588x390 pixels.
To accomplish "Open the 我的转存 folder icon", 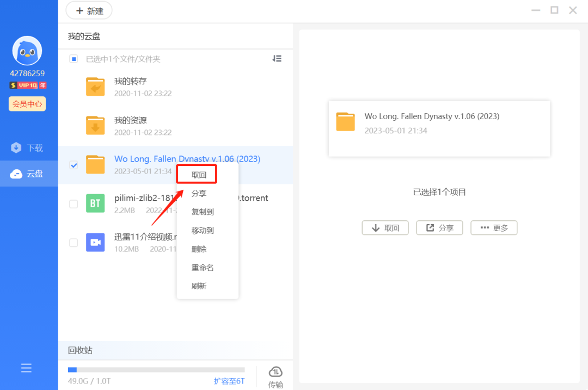I will click(x=95, y=86).
